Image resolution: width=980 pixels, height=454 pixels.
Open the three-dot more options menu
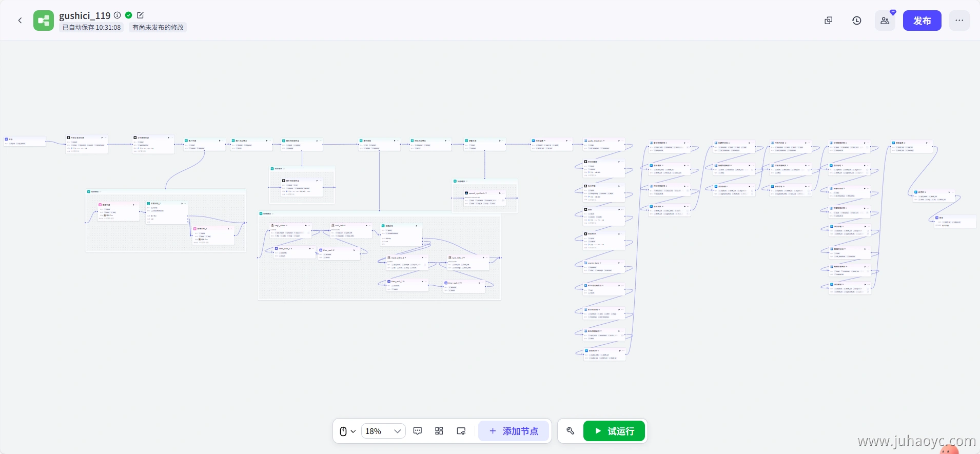[959, 21]
